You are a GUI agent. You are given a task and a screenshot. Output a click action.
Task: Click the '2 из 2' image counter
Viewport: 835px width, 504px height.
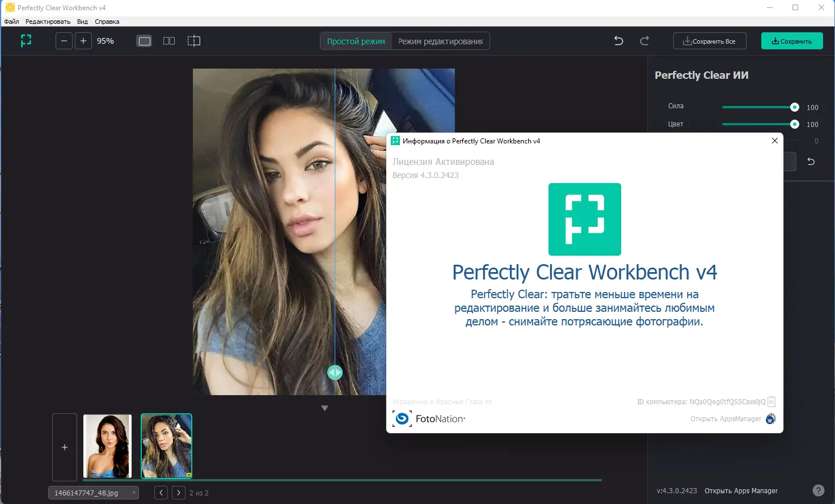[199, 493]
